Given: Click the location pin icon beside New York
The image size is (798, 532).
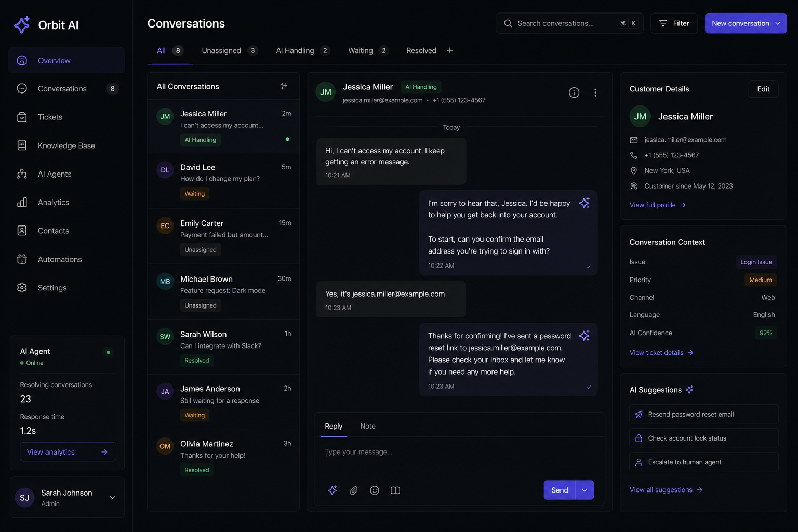Looking at the screenshot, I should coord(634,171).
